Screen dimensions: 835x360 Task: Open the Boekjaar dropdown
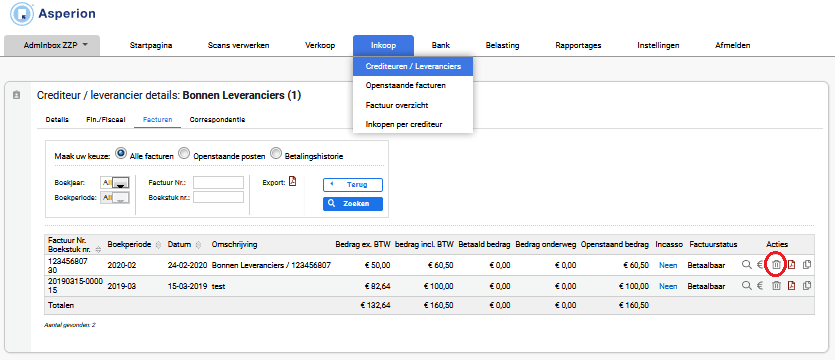[x=114, y=183]
